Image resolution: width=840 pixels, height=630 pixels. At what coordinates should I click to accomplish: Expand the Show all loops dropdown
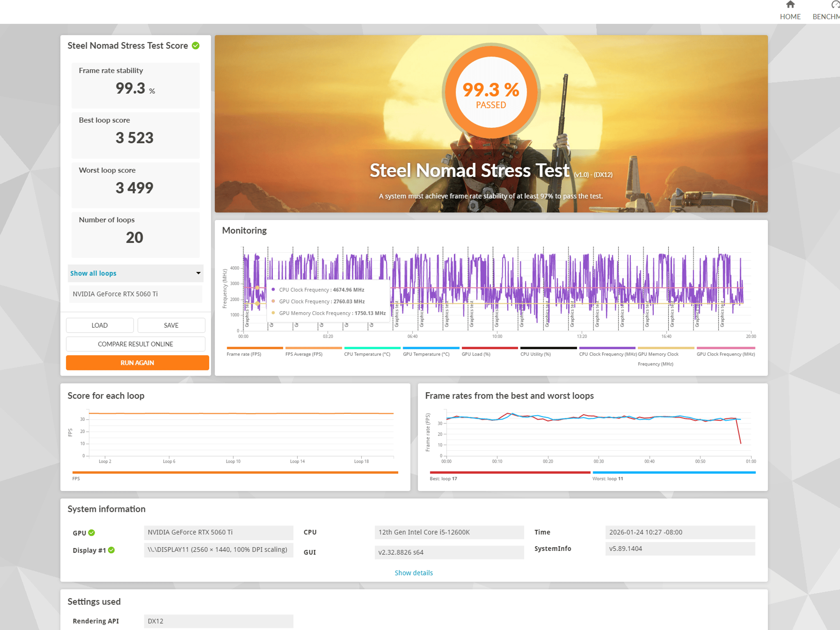135,273
